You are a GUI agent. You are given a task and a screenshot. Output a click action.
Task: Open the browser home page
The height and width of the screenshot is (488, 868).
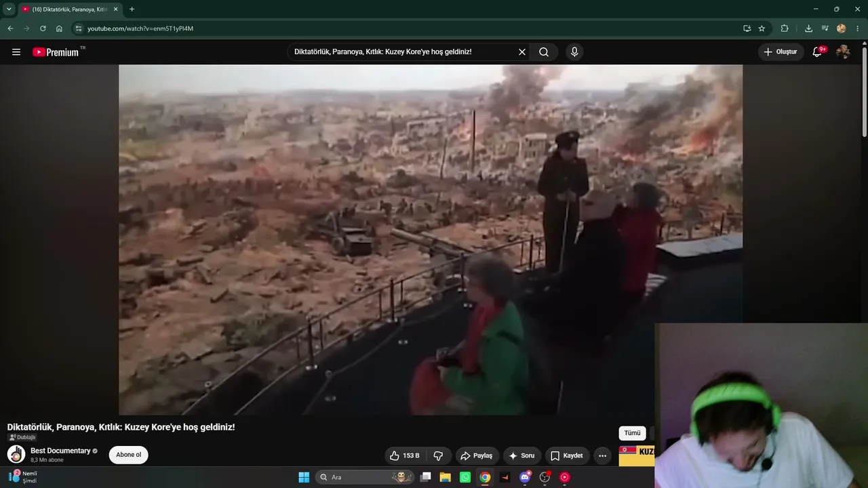59,28
